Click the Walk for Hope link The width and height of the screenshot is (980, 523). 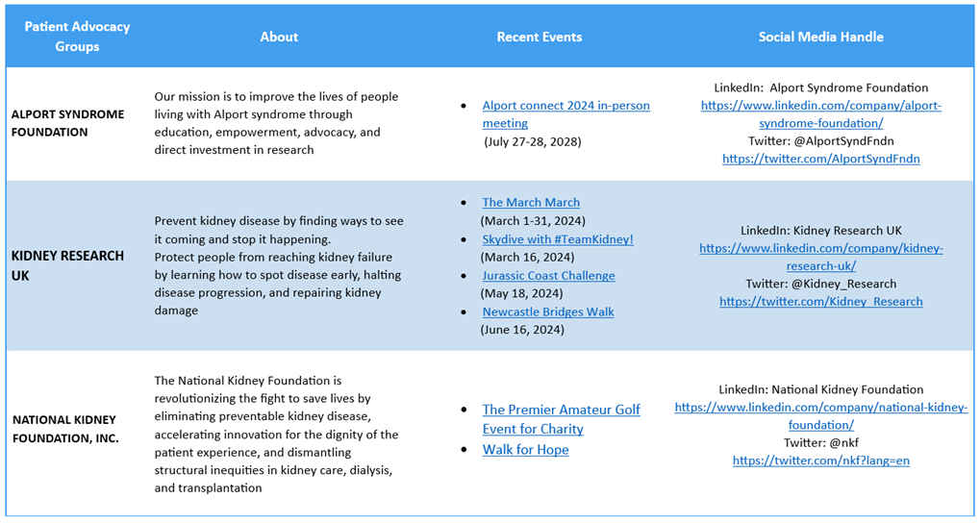[x=525, y=450]
